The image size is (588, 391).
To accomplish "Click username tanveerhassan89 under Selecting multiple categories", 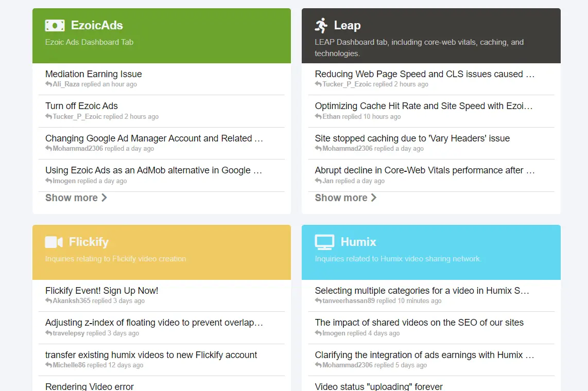I will (x=349, y=301).
